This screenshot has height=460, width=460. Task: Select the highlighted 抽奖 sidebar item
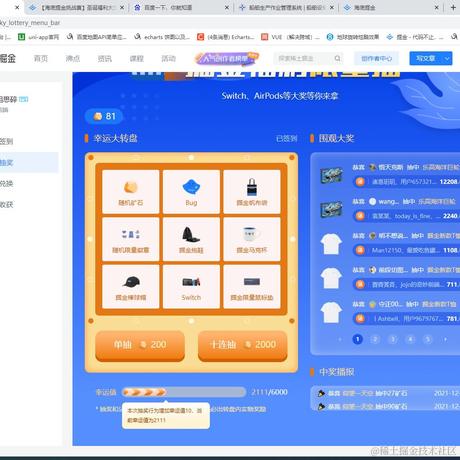click(x=29, y=163)
